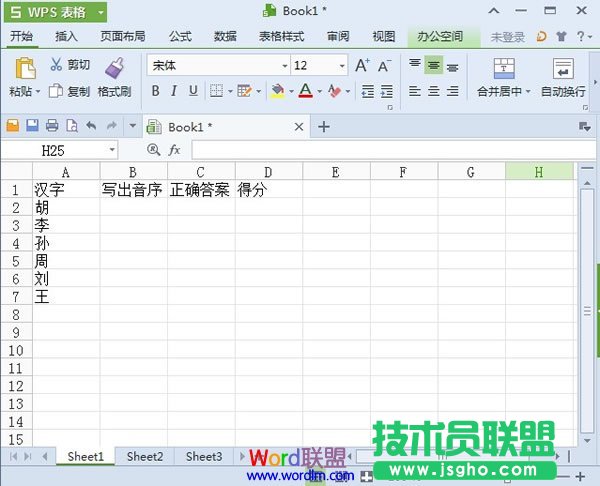600x486 pixels.
Task: Click the borders grid icon
Action: tap(216, 91)
